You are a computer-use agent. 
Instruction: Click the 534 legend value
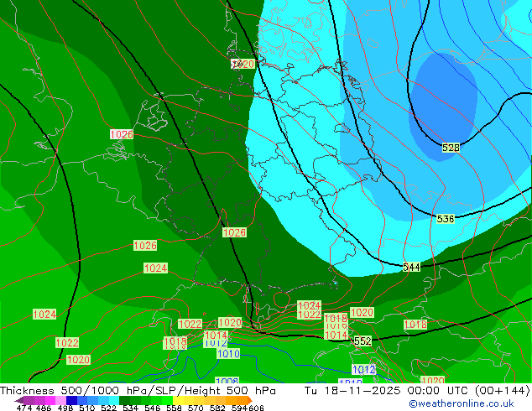(131, 408)
